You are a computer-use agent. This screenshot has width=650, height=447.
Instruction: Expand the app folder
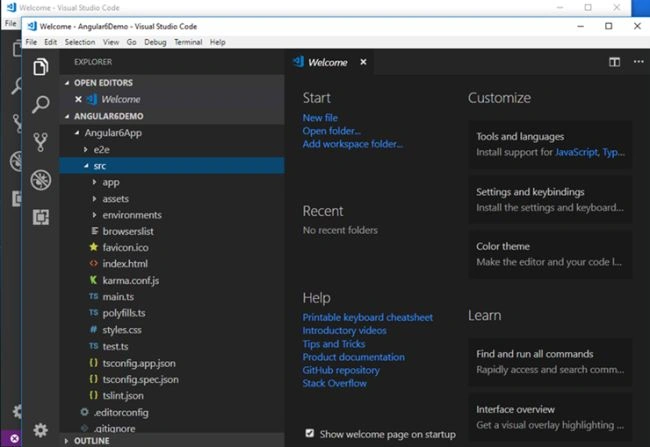click(95, 182)
